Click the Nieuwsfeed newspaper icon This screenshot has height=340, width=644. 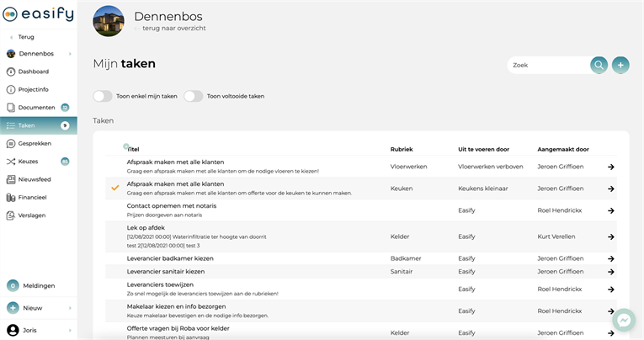coord(11,179)
